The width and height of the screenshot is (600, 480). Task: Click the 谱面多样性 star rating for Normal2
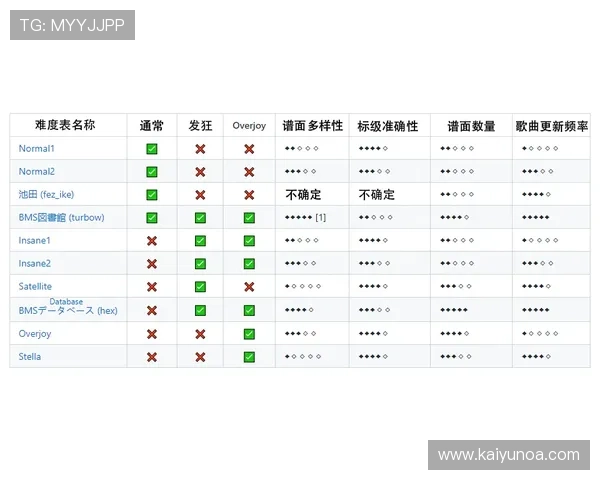[x=300, y=171]
